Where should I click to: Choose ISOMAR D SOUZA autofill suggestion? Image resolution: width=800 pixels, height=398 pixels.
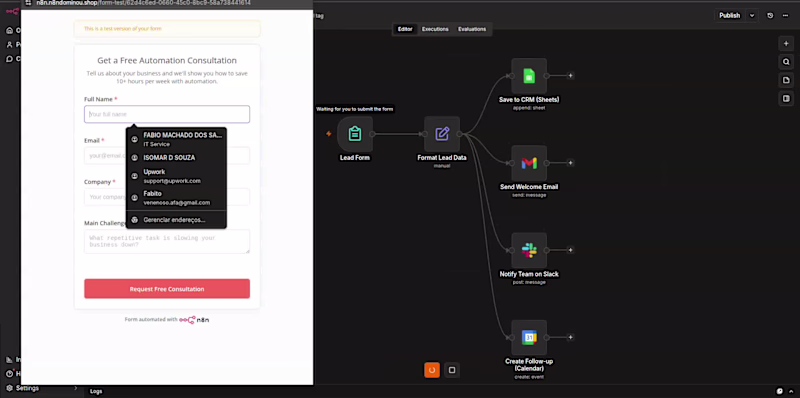pos(176,158)
